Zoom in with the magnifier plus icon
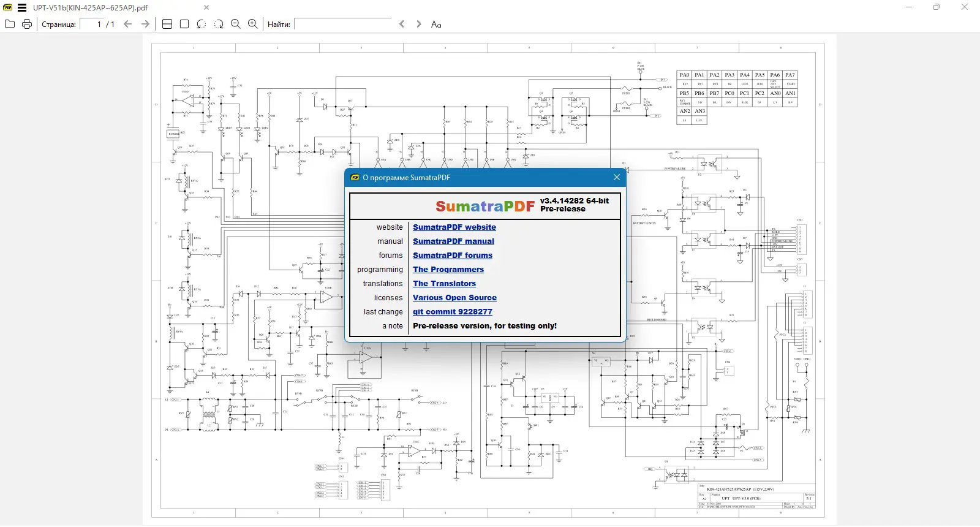 (253, 24)
